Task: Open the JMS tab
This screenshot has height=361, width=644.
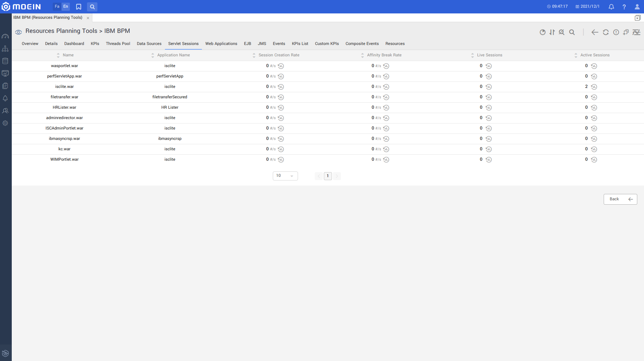Action: pos(262,44)
